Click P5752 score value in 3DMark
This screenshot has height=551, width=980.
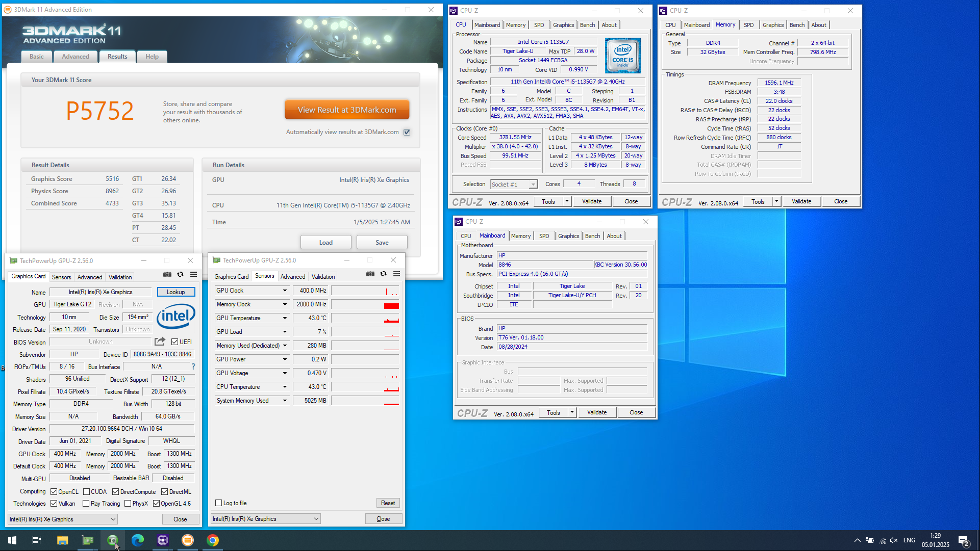[100, 111]
